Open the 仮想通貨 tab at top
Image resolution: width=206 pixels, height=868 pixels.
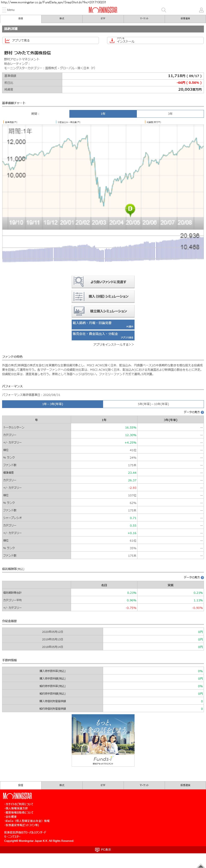coord(185,18)
